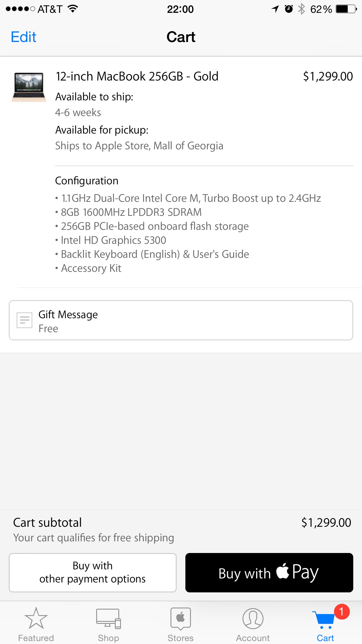362x644 pixels.
Task: Open the Account profile tab
Action: (253, 624)
